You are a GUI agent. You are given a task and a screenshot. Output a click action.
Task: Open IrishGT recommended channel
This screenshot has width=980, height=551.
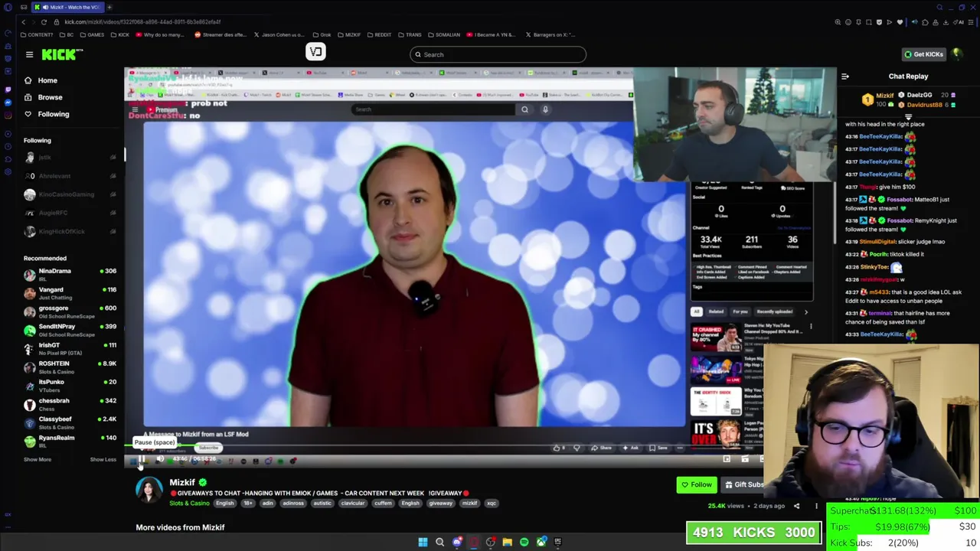(70, 348)
